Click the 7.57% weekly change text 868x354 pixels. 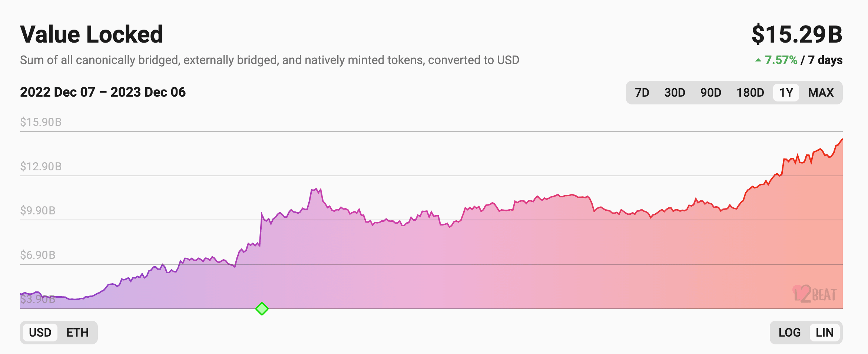pos(781,60)
